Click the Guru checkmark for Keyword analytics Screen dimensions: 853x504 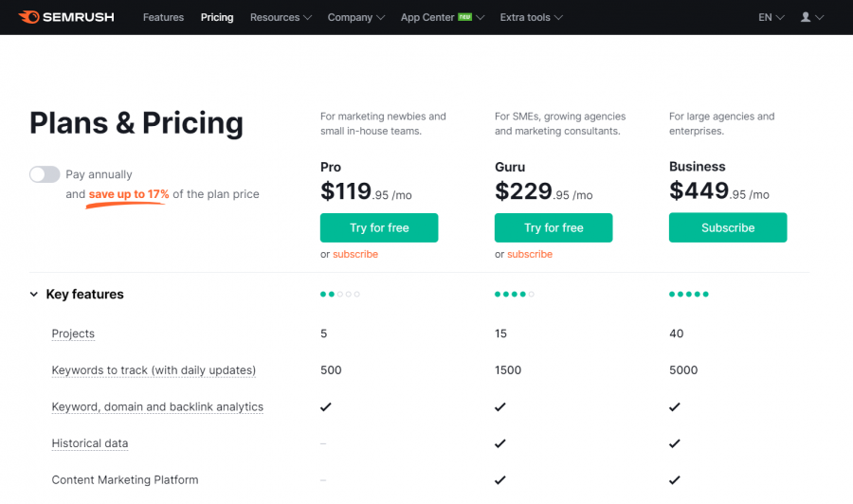[499, 406]
